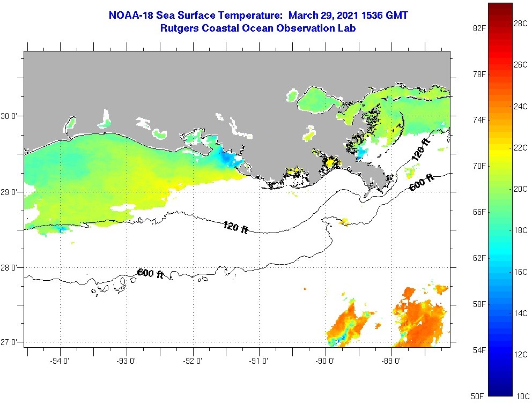Viewport: 532px width, 404px height.
Task: Click the 26C colorbar label
Action: [521, 65]
